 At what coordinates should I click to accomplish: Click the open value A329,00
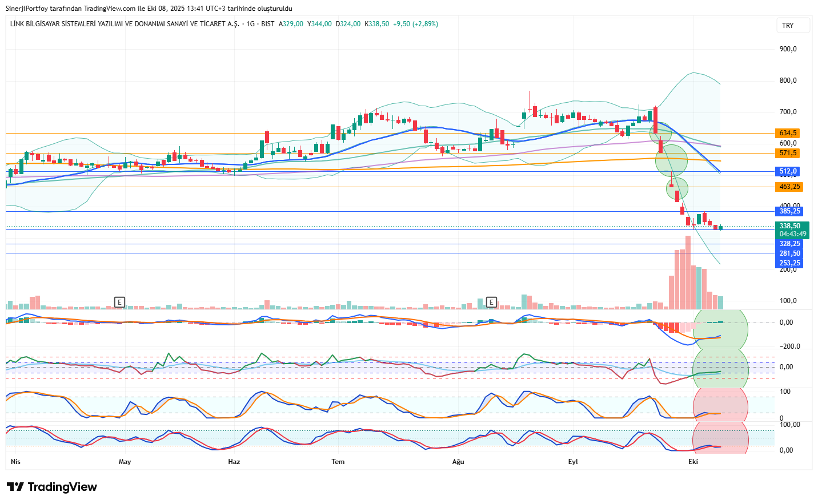point(291,24)
